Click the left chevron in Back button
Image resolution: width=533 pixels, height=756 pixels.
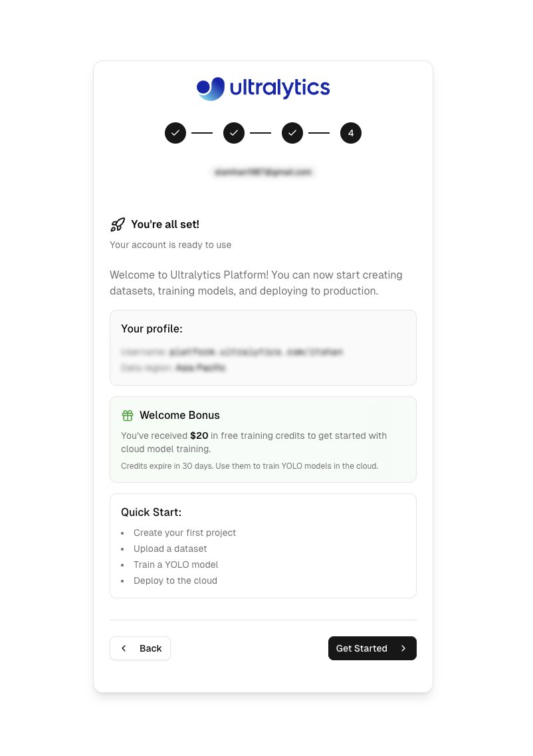tap(124, 648)
